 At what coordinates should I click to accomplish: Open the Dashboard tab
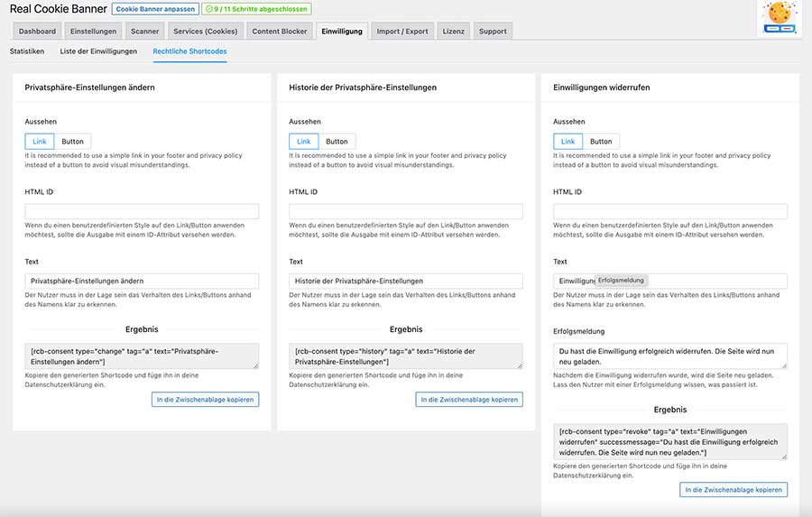click(37, 32)
